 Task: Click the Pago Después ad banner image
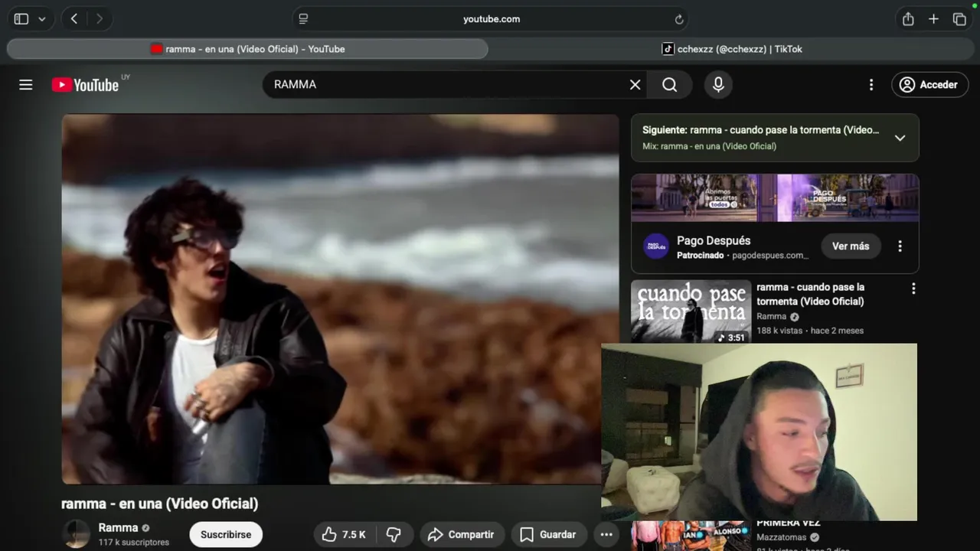775,197
